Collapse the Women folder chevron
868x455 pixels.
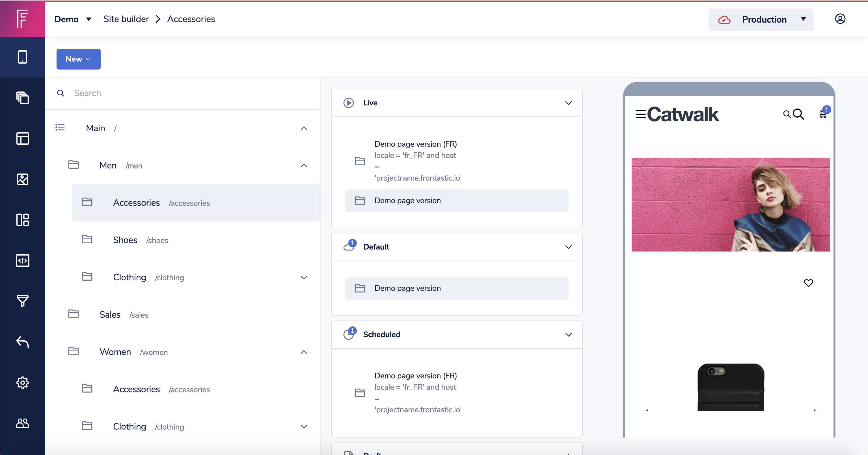[x=304, y=352]
